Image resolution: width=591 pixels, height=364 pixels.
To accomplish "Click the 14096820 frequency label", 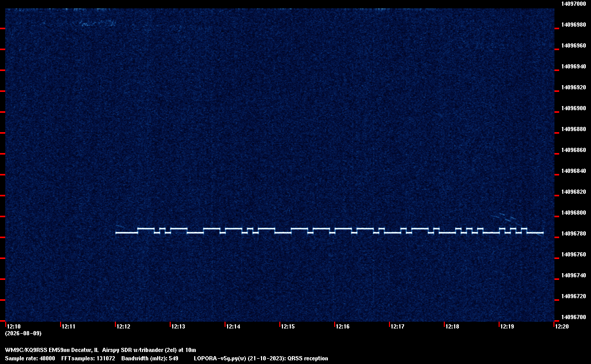I will (x=573, y=192).
